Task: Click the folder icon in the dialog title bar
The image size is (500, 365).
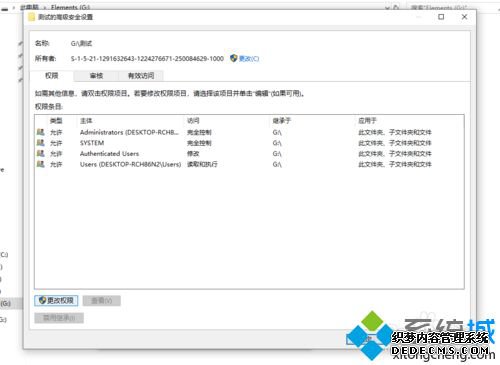Action: (32, 17)
